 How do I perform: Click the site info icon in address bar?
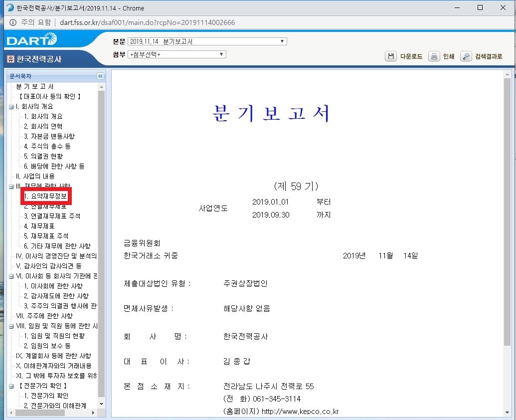(x=13, y=22)
